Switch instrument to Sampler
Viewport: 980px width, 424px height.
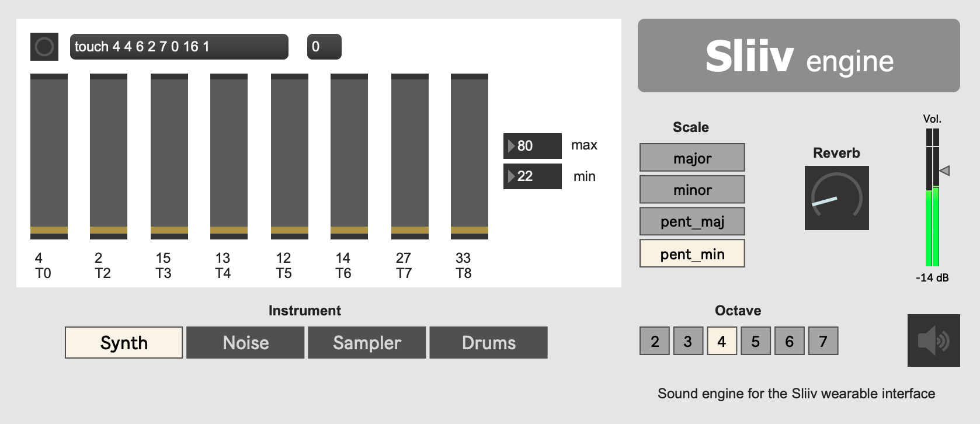pyautogui.click(x=367, y=342)
